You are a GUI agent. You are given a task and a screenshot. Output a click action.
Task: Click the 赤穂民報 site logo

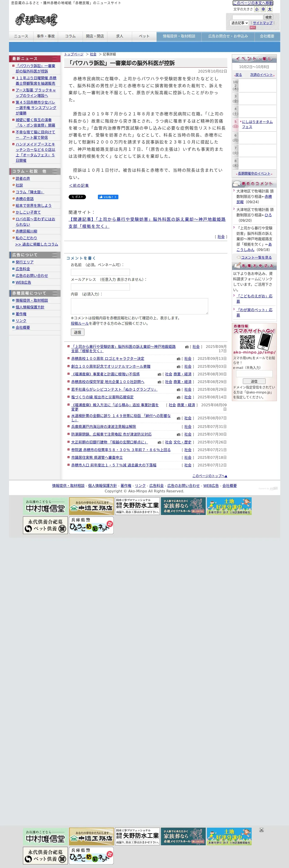tap(36, 20)
